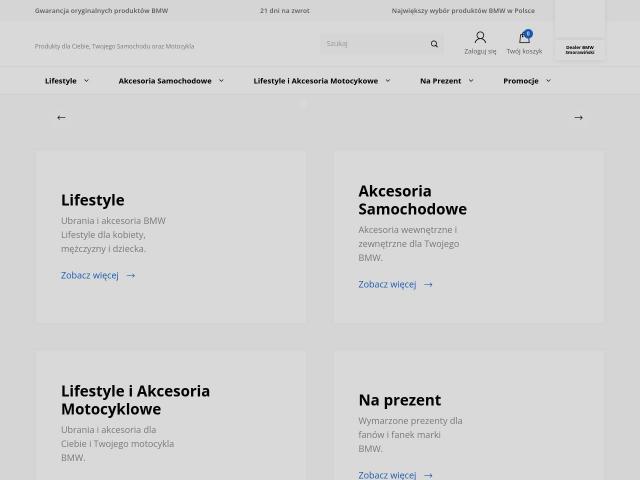Open Lifestyle i Akcesoria Motocykowe nav item

point(316,81)
